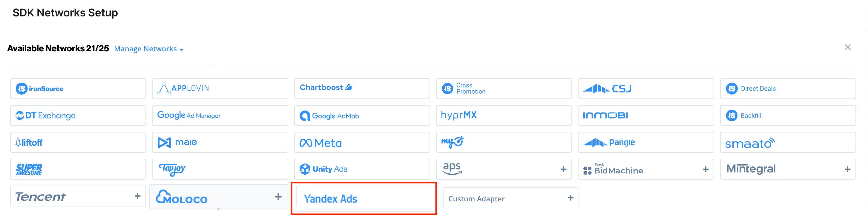Click the plus icon beside Mintegral
The width and height of the screenshot is (868, 216).
click(x=847, y=169)
